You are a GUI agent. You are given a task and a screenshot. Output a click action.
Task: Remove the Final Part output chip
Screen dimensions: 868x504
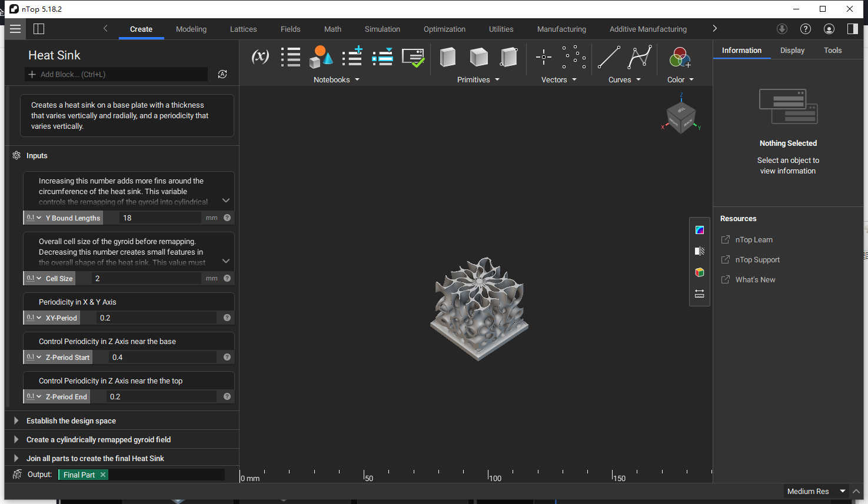click(x=103, y=475)
